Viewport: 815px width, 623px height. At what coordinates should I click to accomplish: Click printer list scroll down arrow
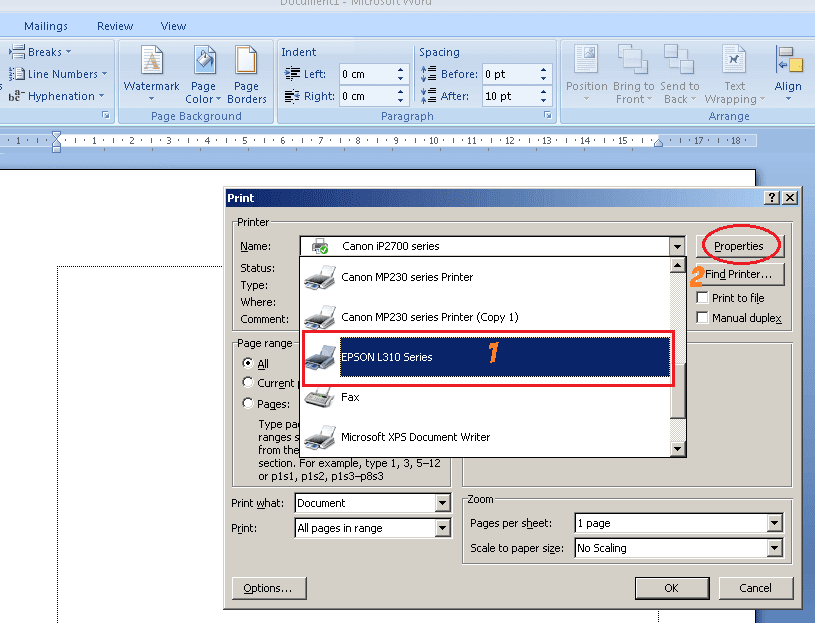point(677,449)
